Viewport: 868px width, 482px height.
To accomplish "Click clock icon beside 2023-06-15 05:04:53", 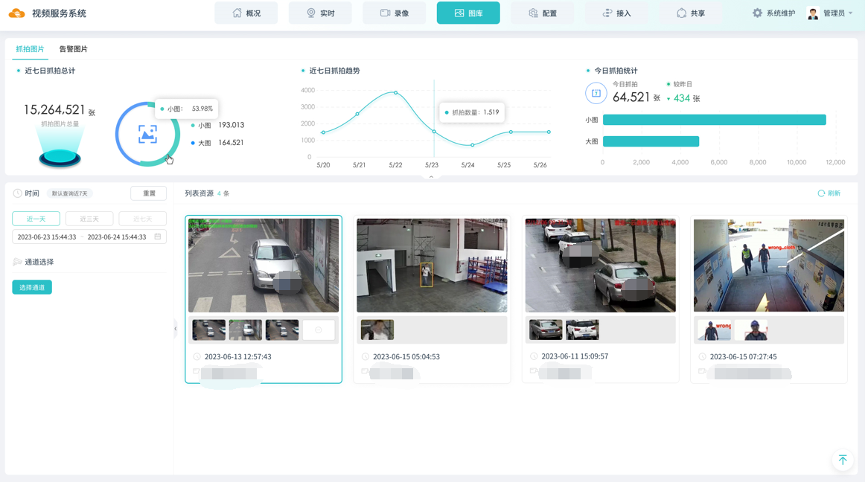I will coord(365,357).
